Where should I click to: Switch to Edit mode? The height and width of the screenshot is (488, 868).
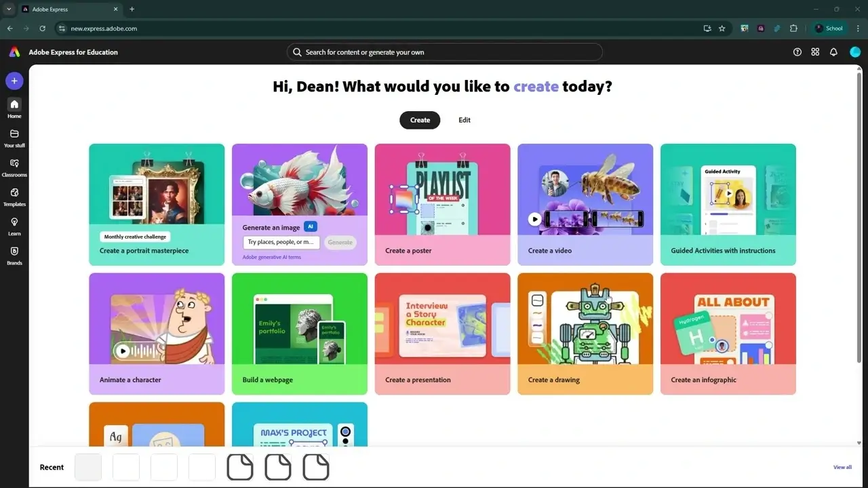point(464,120)
